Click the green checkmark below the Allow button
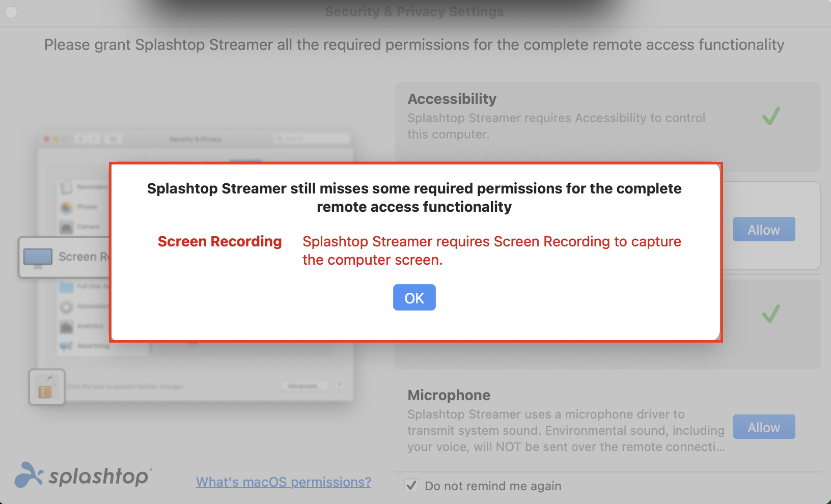This screenshot has height=504, width=831. tap(771, 314)
